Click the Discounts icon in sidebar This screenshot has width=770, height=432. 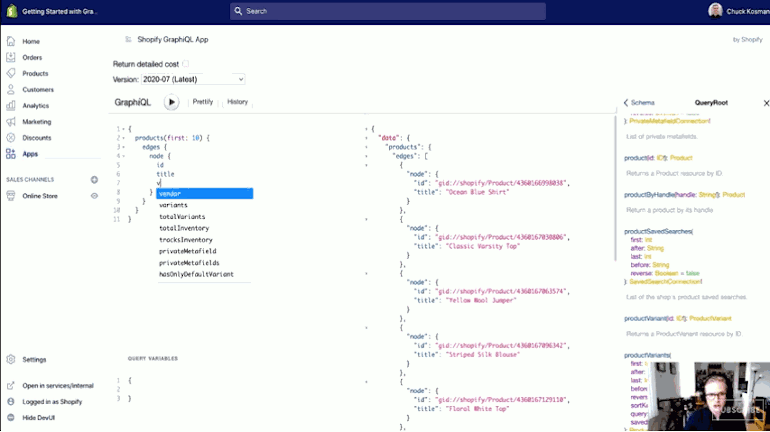[x=11, y=137]
